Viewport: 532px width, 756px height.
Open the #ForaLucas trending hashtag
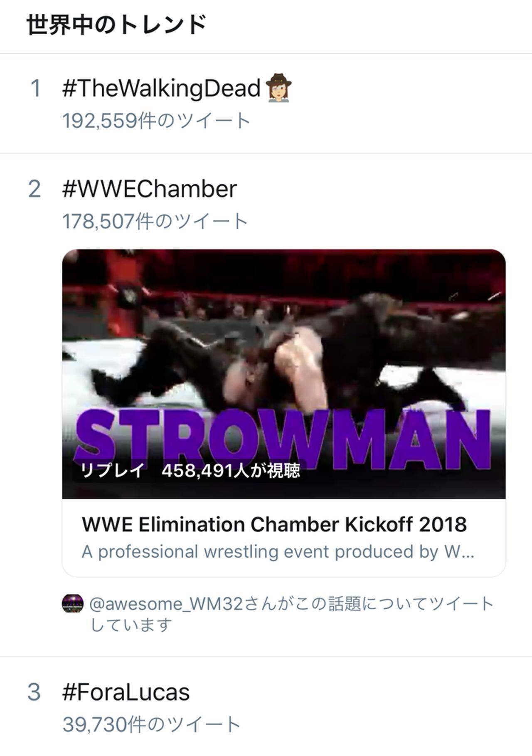[126, 692]
